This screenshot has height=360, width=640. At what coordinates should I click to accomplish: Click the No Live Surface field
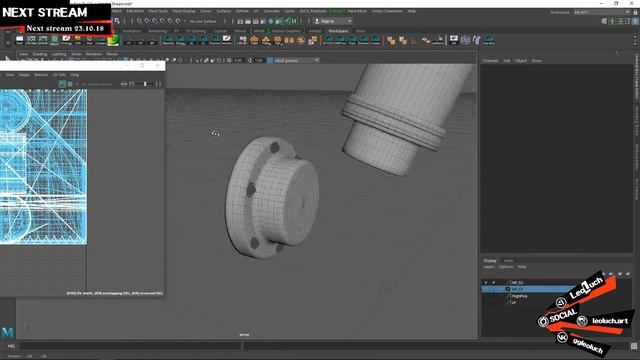pos(203,21)
